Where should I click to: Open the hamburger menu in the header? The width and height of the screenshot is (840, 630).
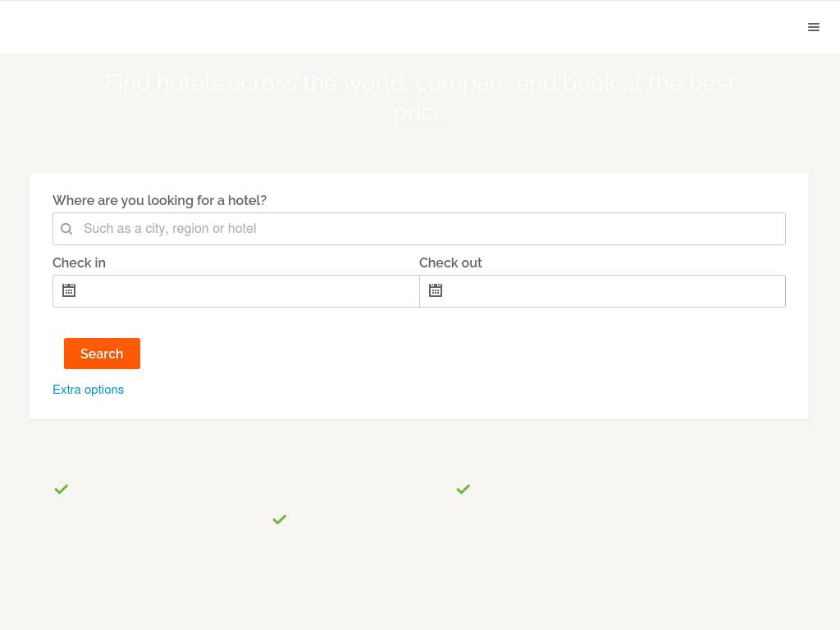(x=813, y=27)
